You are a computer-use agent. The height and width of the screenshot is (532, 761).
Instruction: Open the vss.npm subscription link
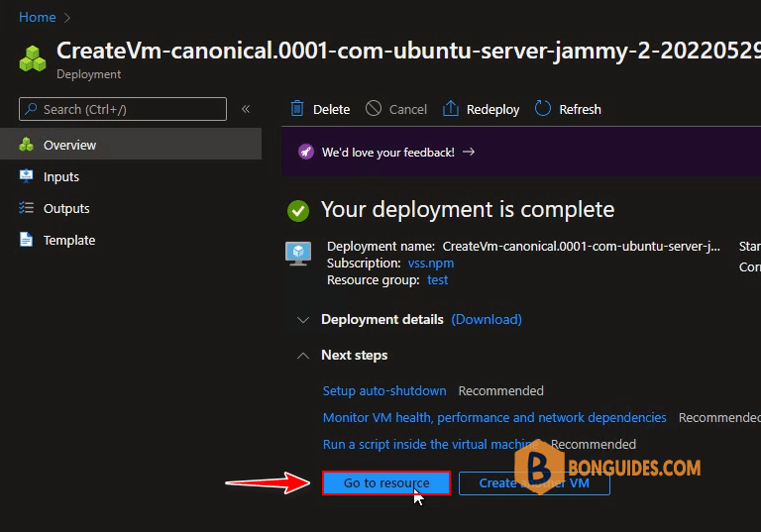click(x=431, y=264)
